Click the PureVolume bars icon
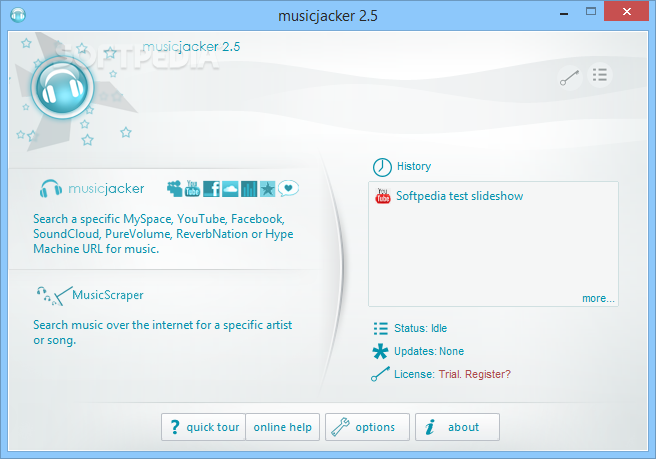This screenshot has height=459, width=656. (249, 189)
